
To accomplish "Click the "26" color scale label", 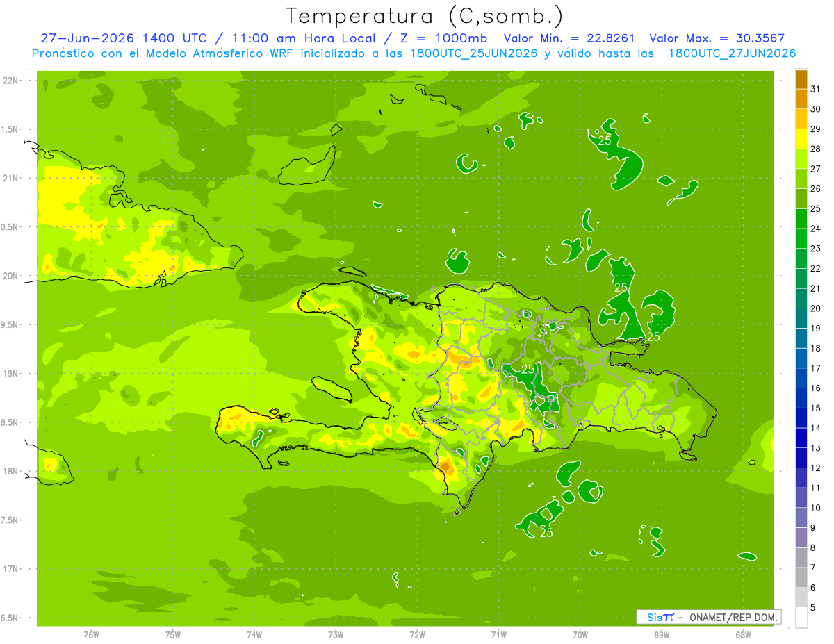I will click(x=816, y=188).
